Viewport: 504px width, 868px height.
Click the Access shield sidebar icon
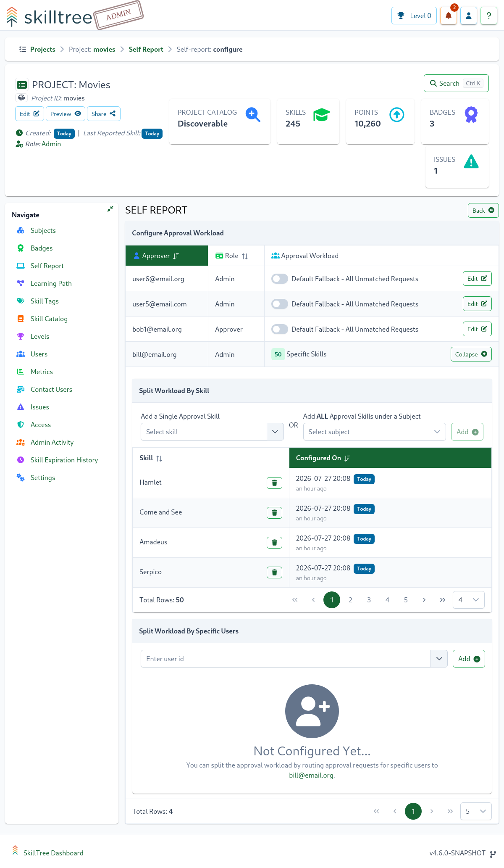click(x=21, y=425)
